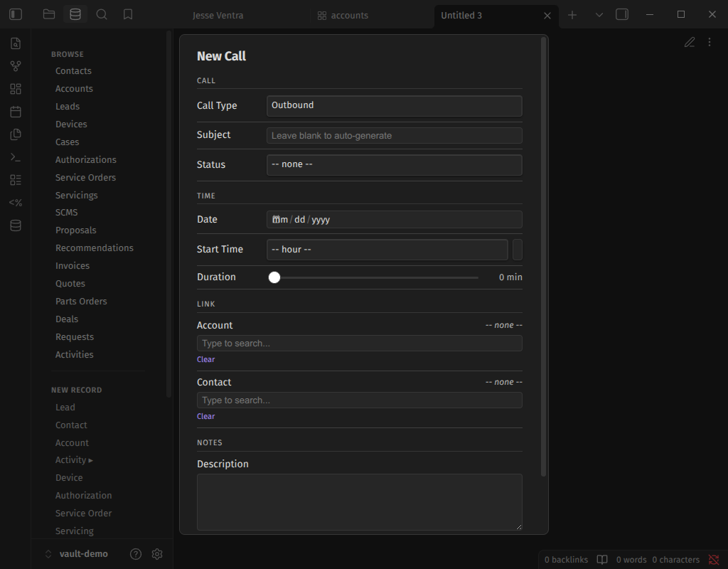Insert template via copy-files ribbon icon
Image resolution: width=728 pixels, height=569 pixels.
coord(16,134)
